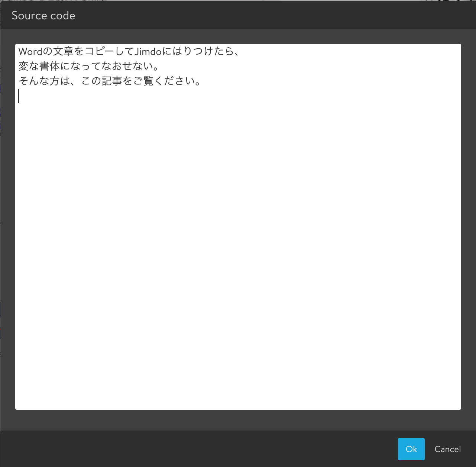Cancel the Source code dialog
Screen dimensions: 476x467
coord(447,449)
